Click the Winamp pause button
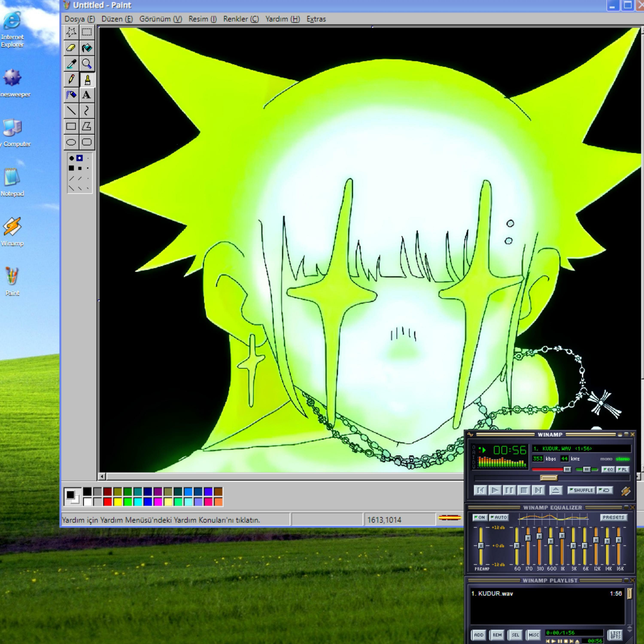644x644 pixels. (x=509, y=490)
